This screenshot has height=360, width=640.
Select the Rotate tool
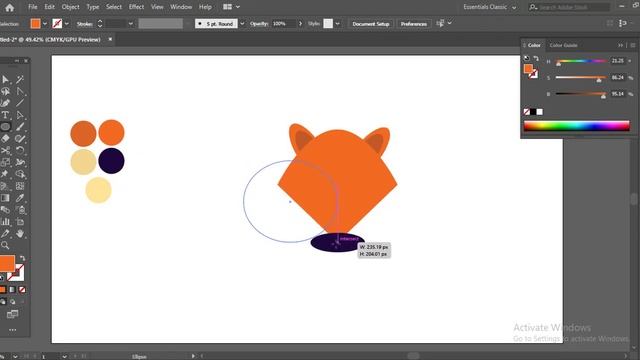click(x=20, y=151)
